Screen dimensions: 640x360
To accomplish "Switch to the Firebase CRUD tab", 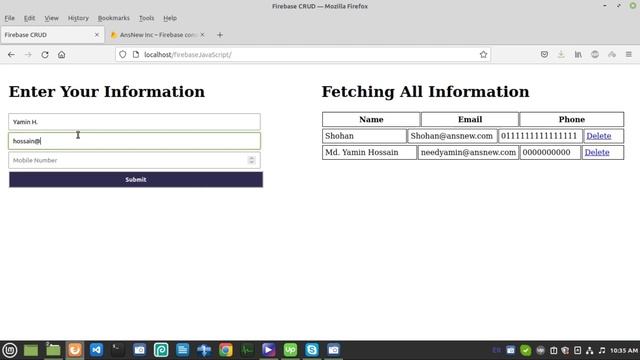I will [52, 35].
